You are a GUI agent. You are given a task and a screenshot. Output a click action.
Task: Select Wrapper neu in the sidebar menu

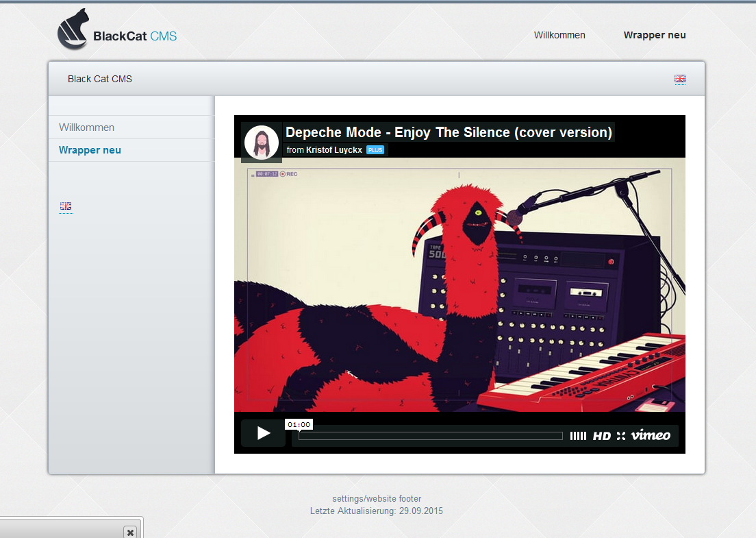[x=90, y=150]
